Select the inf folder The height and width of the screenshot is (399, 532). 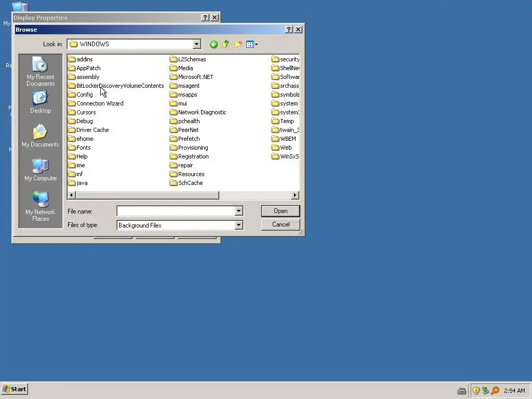(x=75, y=174)
